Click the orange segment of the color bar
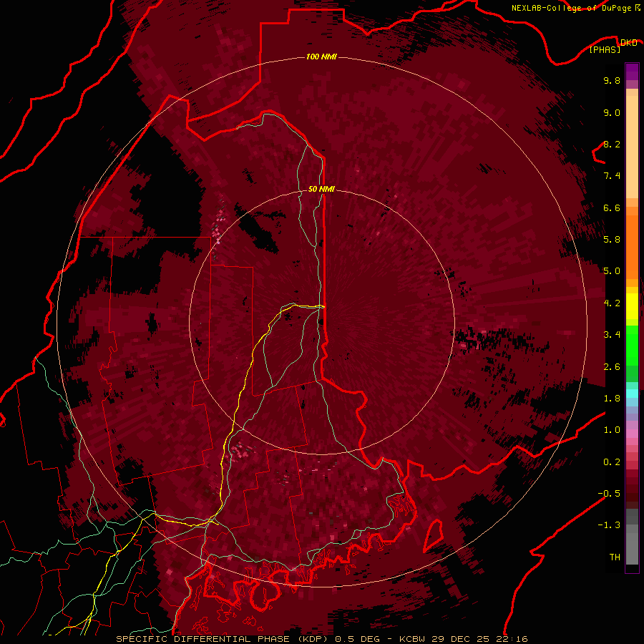Viewport: 644px width, 644px height. tap(632, 246)
